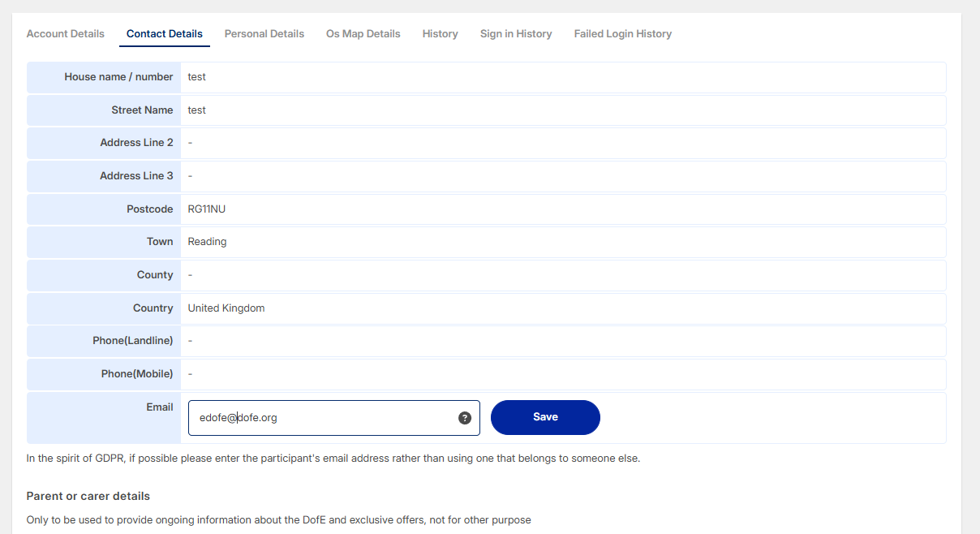The height and width of the screenshot is (534, 980).
Task: Click the House name / number value field
Action: pyautogui.click(x=562, y=77)
